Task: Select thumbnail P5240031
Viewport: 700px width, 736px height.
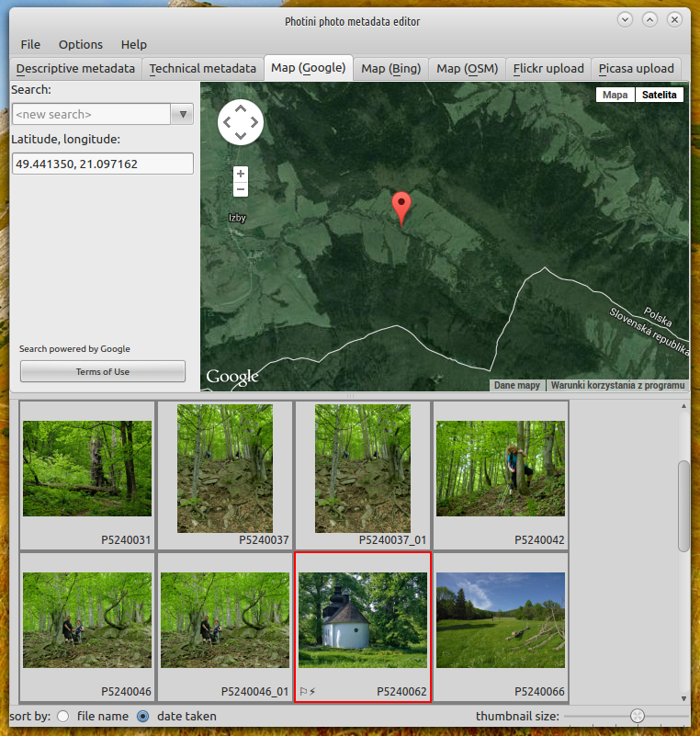Action: 87,475
